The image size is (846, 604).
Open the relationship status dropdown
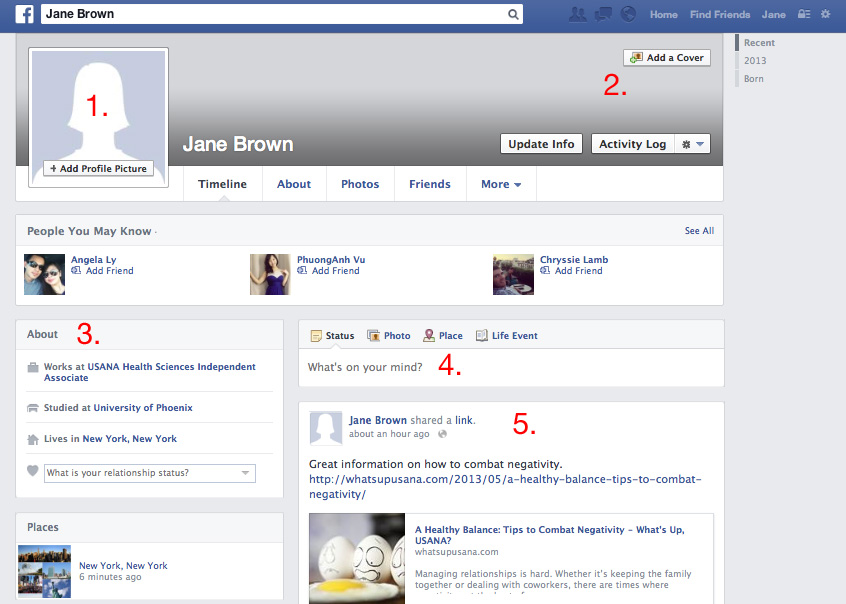[150, 473]
